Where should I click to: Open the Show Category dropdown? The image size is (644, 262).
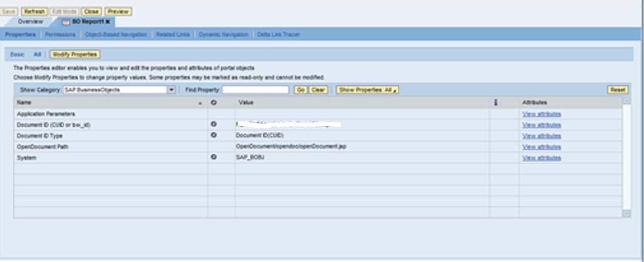172,90
